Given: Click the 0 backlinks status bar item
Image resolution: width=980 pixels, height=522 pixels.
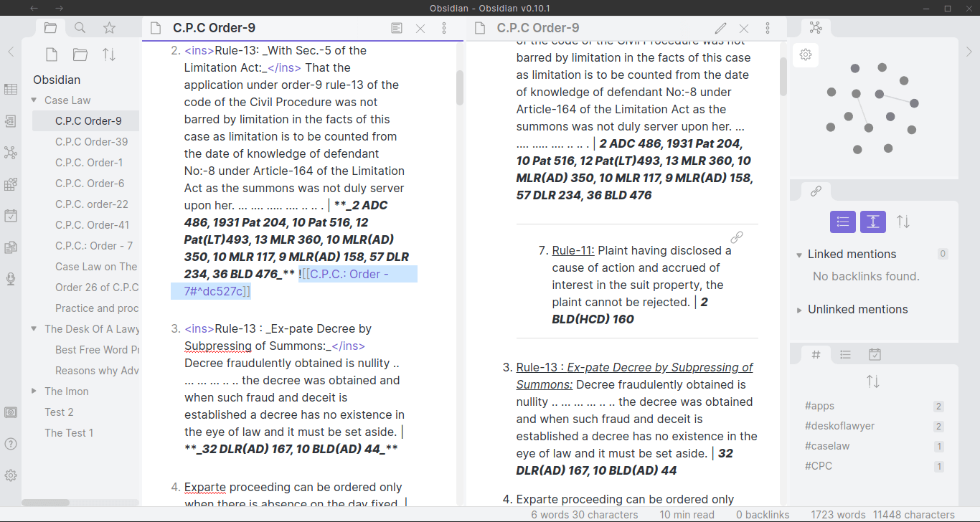Looking at the screenshot, I should (x=763, y=515).
